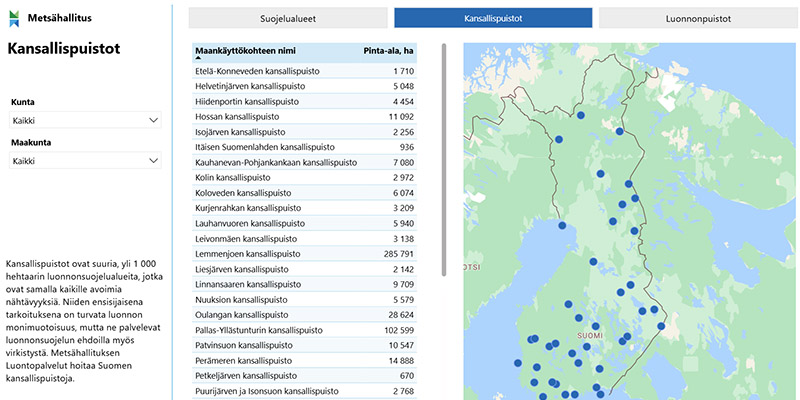The image size is (800, 400).
Task: Select the Kansallispuistot tab
Action: point(493,18)
